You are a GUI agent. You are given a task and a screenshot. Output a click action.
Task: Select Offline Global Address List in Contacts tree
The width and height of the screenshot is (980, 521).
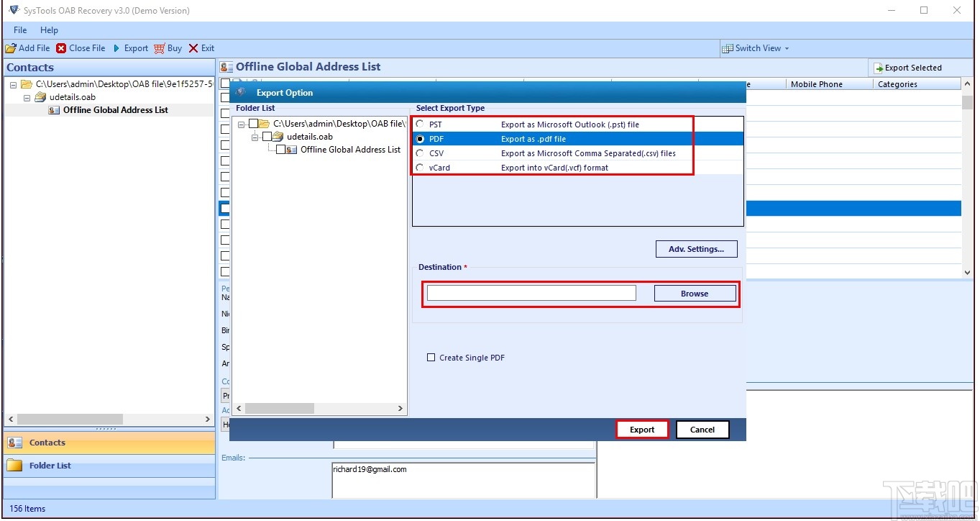click(x=116, y=110)
